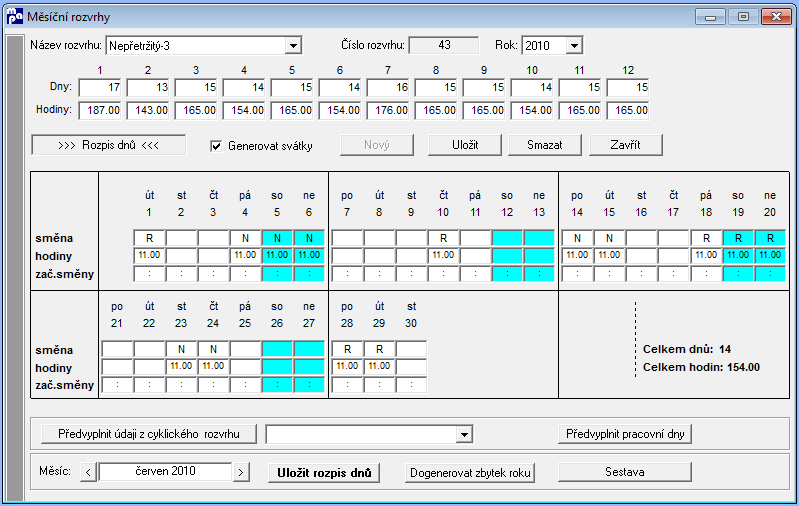This screenshot has width=799, height=506.
Task: Click the Celkem dnů: 14 text
Action: tap(687, 349)
